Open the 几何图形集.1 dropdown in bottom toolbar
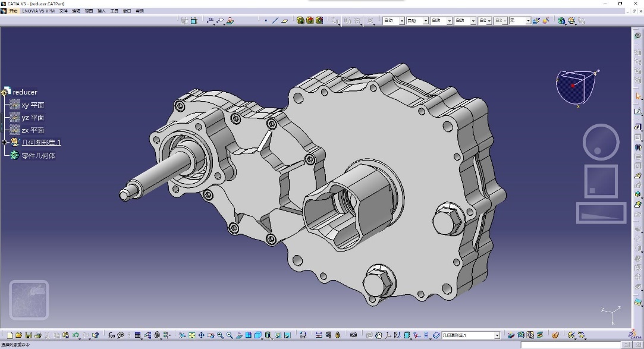The height and width of the screenshot is (349, 644). pos(496,336)
